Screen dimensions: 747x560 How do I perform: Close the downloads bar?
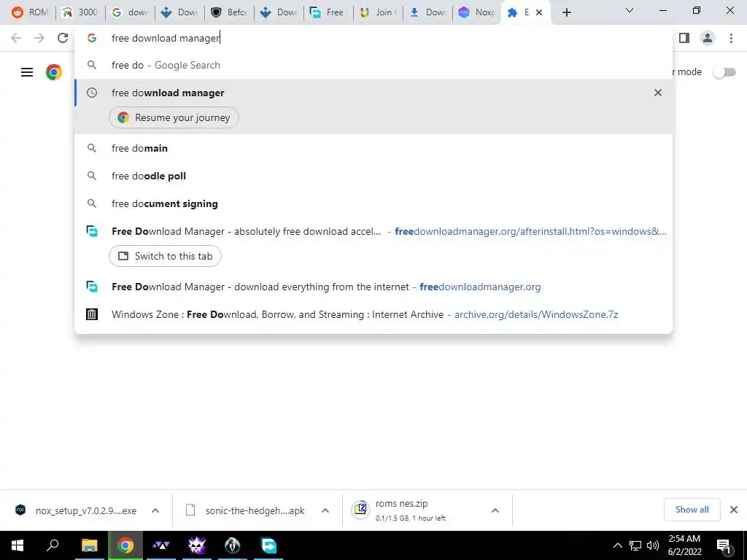coord(734,510)
